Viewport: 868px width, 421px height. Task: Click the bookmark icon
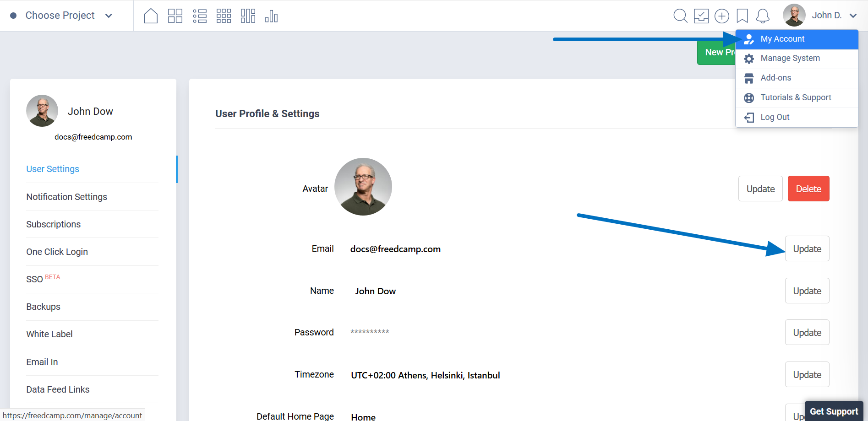click(742, 16)
